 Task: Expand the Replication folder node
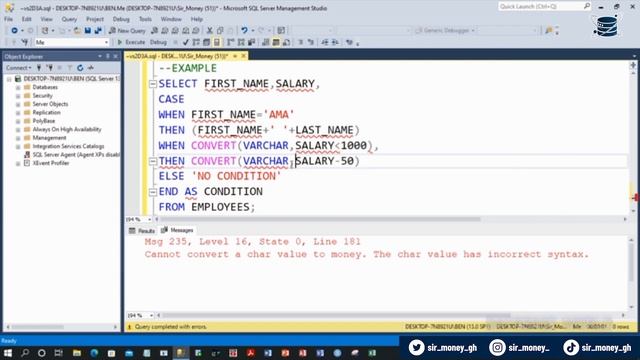(18, 113)
